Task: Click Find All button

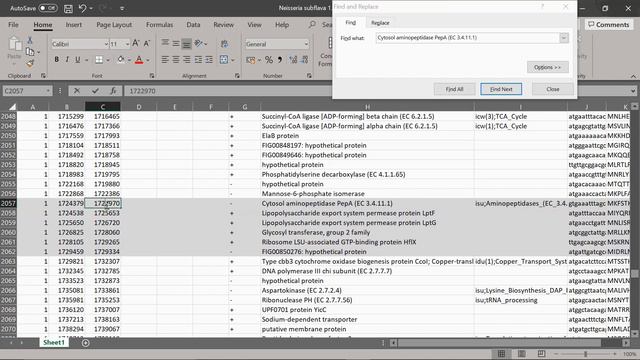Action: [454, 89]
